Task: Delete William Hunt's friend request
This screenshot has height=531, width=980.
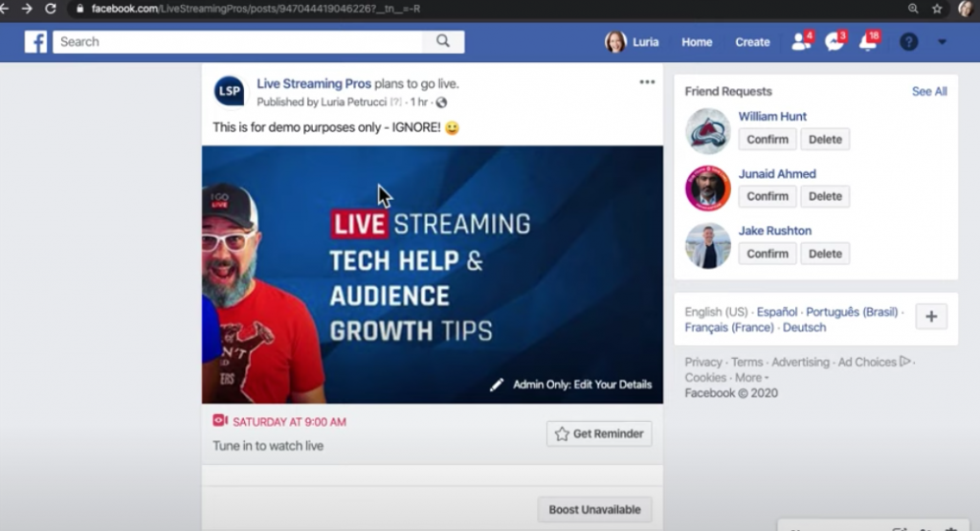Action: point(825,140)
